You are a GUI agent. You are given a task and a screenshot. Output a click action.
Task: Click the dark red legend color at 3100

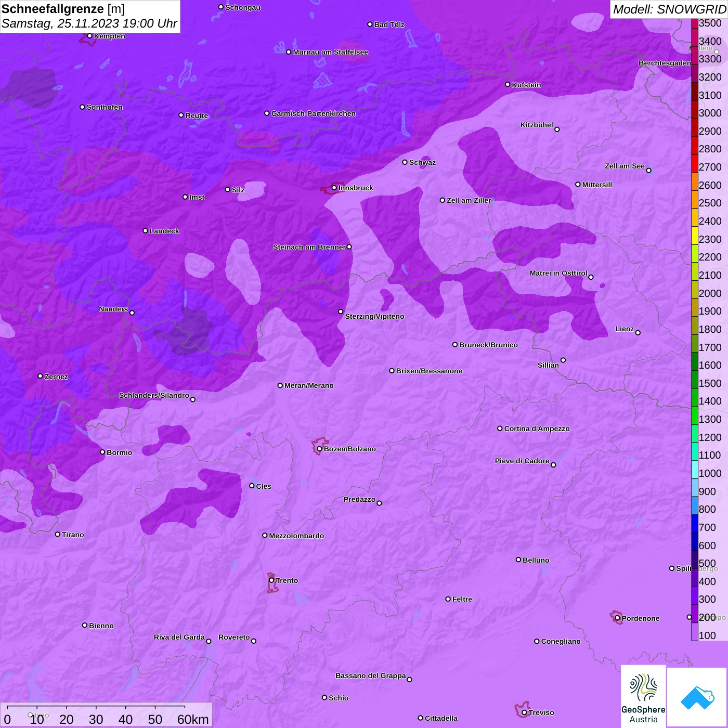click(x=694, y=92)
